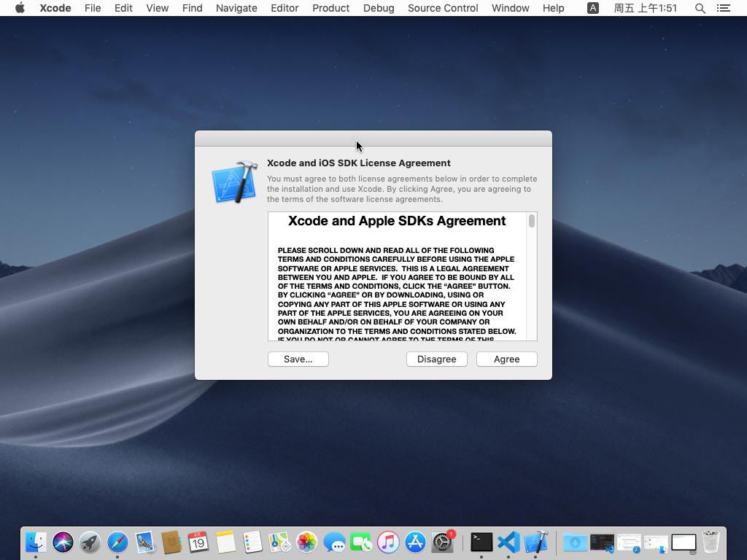Open Terminal from the Dock
747x560 pixels.
tap(481, 542)
